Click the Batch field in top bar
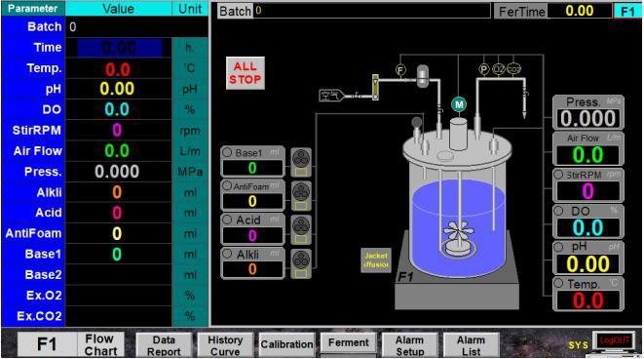Viewport: 644px width, 359px height. pyautogui.click(x=372, y=11)
